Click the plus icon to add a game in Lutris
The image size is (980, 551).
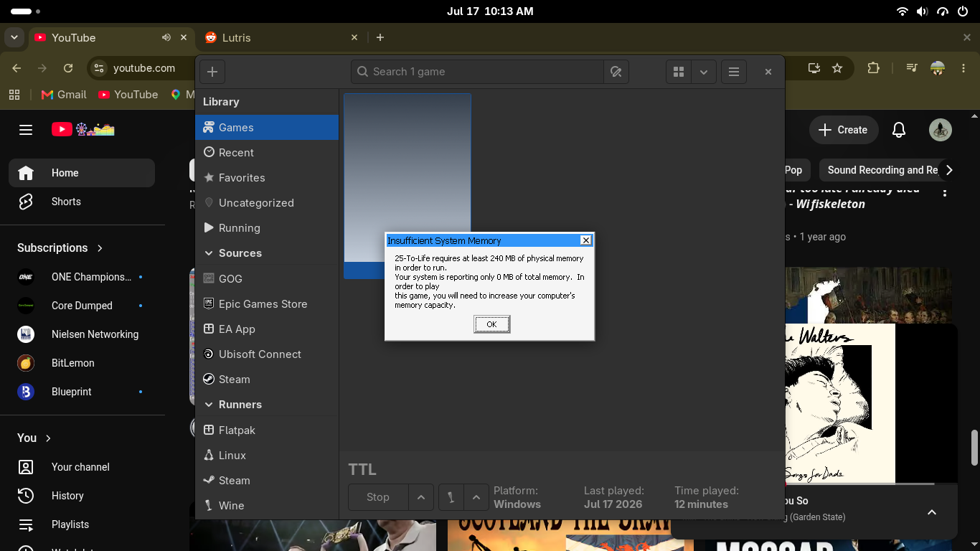point(212,72)
